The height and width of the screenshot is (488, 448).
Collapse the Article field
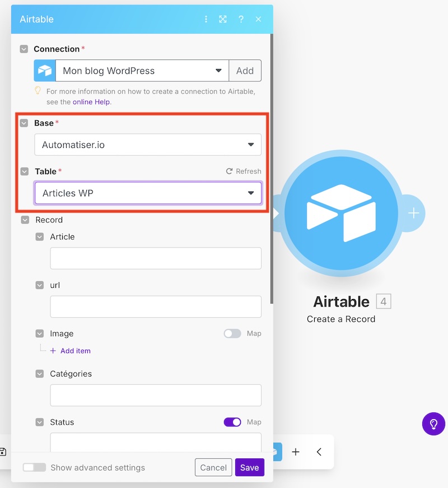coord(40,237)
